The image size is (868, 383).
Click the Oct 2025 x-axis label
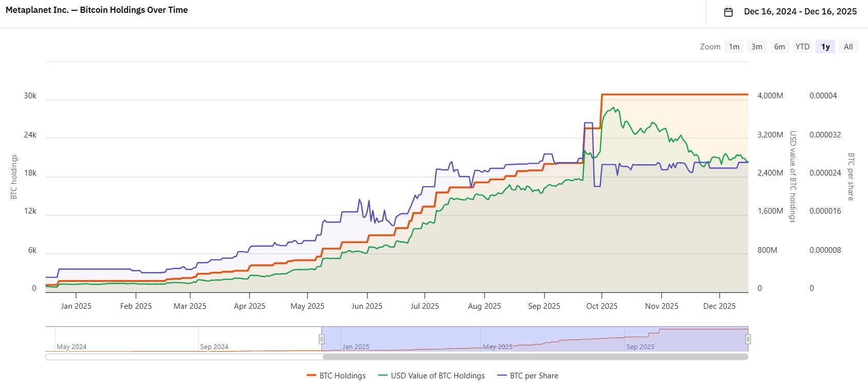coord(602,306)
